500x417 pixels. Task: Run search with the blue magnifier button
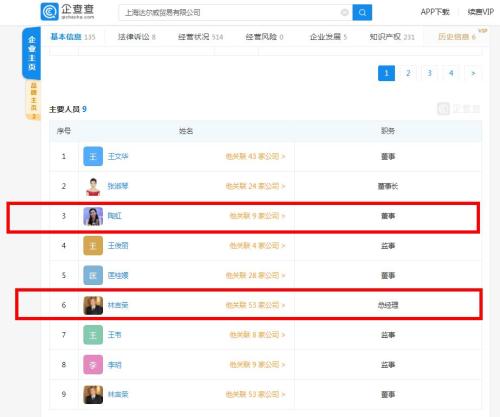(362, 13)
